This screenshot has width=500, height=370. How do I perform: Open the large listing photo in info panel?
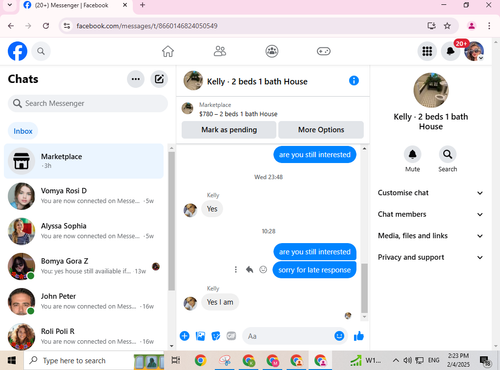tap(431, 90)
